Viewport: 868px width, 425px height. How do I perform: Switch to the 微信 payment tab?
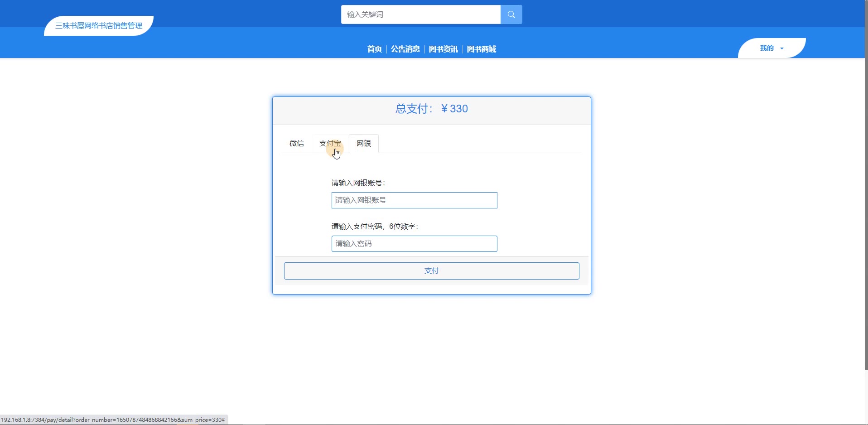(x=297, y=144)
